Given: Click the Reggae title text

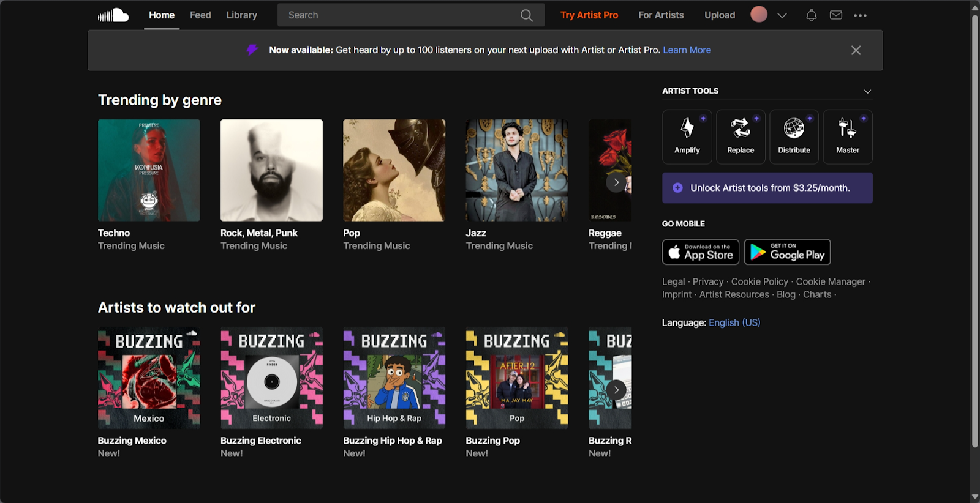Looking at the screenshot, I should 605,233.
